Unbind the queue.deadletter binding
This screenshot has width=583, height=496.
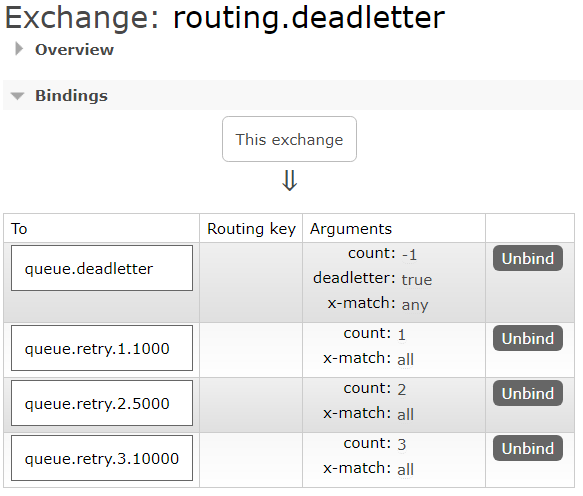(528, 258)
